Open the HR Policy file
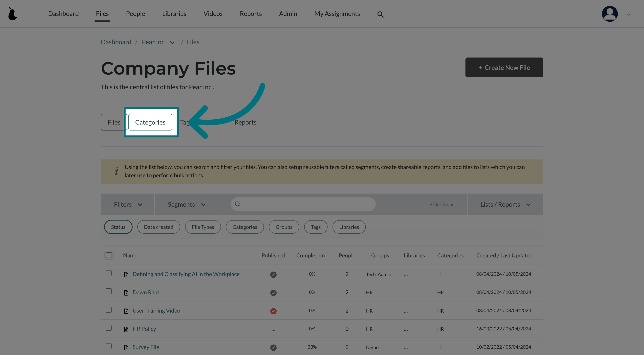The image size is (644, 355). pos(144,329)
